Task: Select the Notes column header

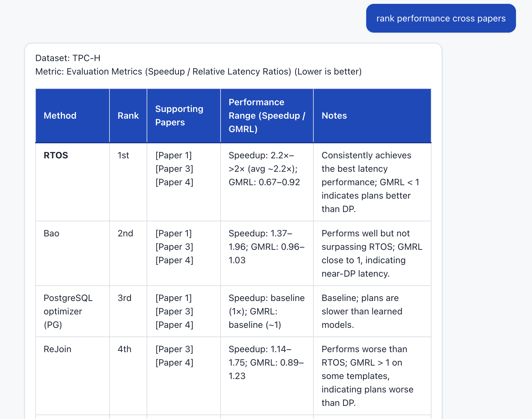Action: [334, 115]
